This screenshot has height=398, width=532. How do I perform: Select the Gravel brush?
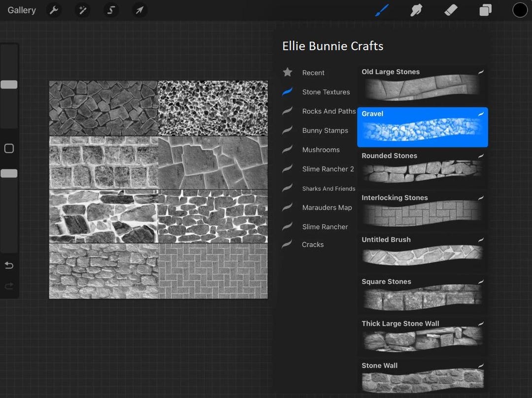pyautogui.click(x=422, y=127)
